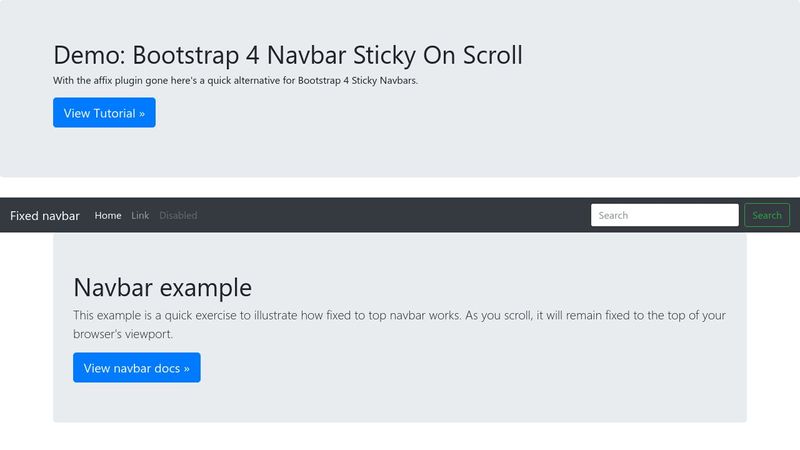
Task: Click white margin left of Navbar example card
Action: click(x=26, y=330)
